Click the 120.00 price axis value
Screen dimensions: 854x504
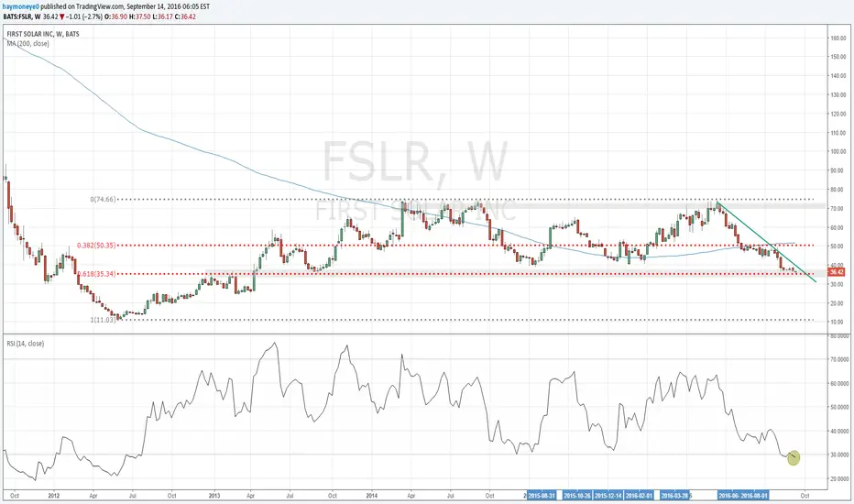(x=838, y=115)
